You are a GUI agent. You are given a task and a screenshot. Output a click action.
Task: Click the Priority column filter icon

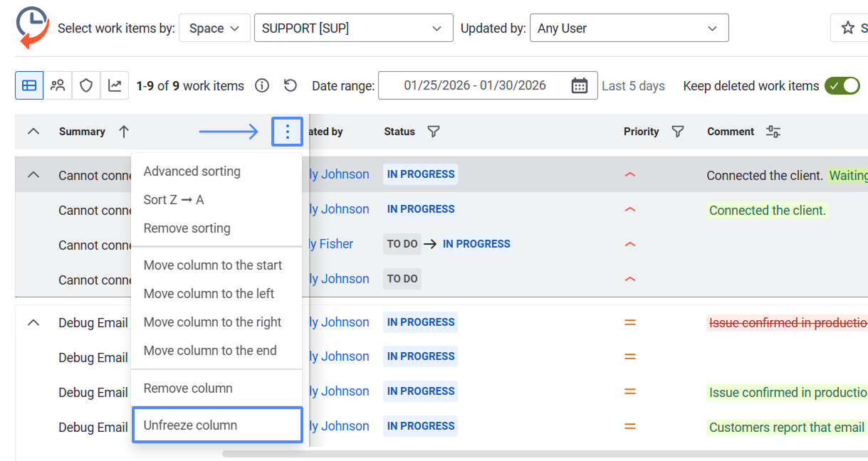(678, 132)
